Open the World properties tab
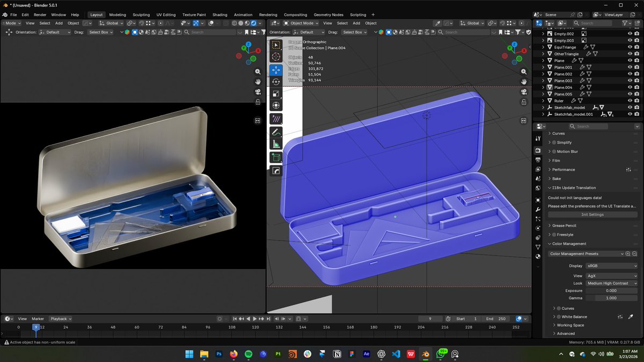 pos(538,188)
